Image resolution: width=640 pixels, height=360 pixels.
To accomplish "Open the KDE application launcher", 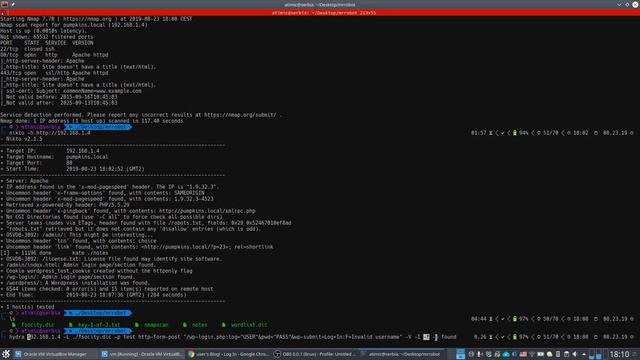I will point(6,354).
